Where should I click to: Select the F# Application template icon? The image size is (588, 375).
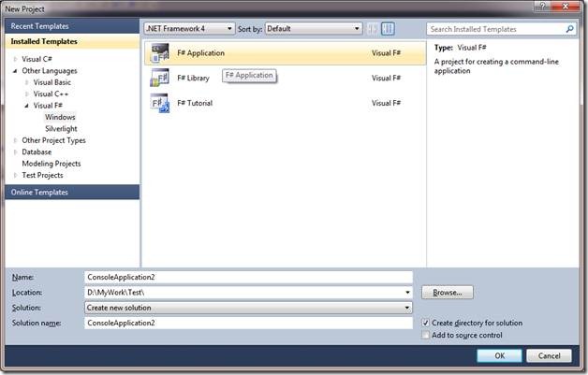[159, 53]
